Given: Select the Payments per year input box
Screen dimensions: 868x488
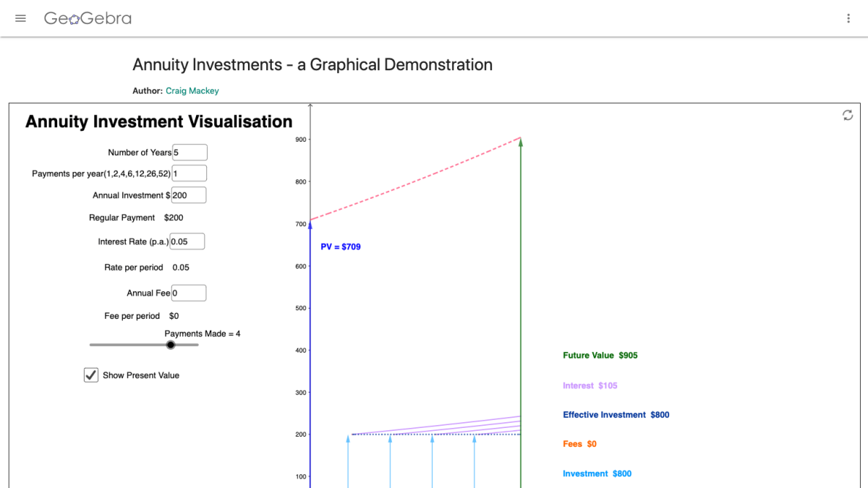Looking at the screenshot, I should pyautogui.click(x=189, y=173).
